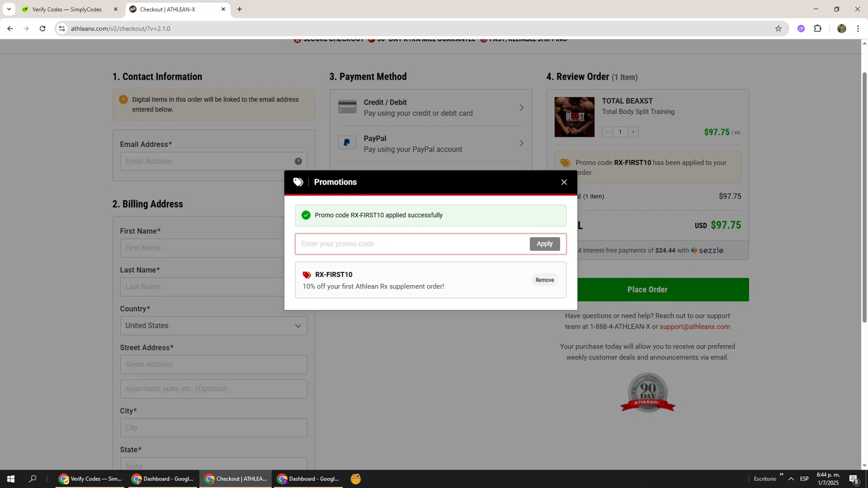Image resolution: width=868 pixels, height=488 pixels.
Task: Click the Promotions tag icon
Action: [298, 182]
